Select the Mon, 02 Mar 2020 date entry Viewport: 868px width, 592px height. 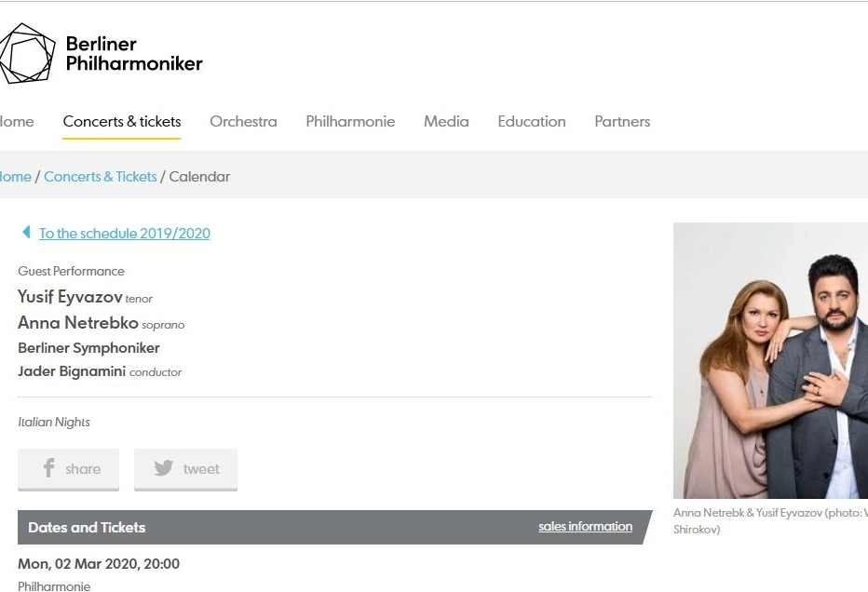(x=99, y=564)
